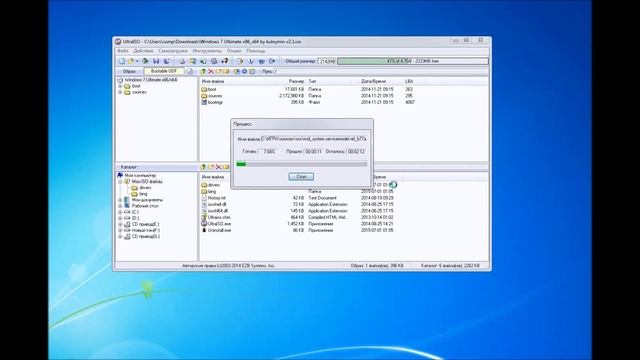
Task: Expand the Рабочий стол tree node
Action: [120, 206]
